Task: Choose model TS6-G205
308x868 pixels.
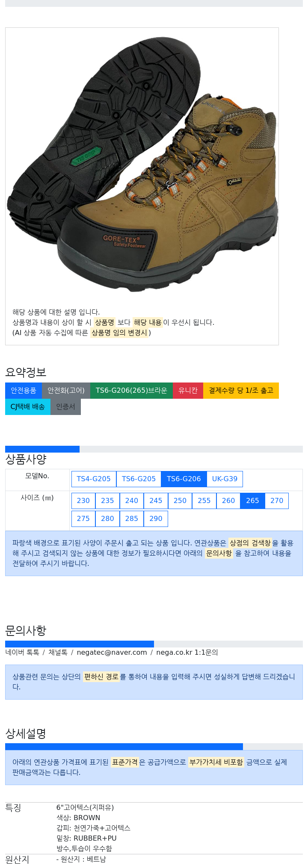Action: 139,479
